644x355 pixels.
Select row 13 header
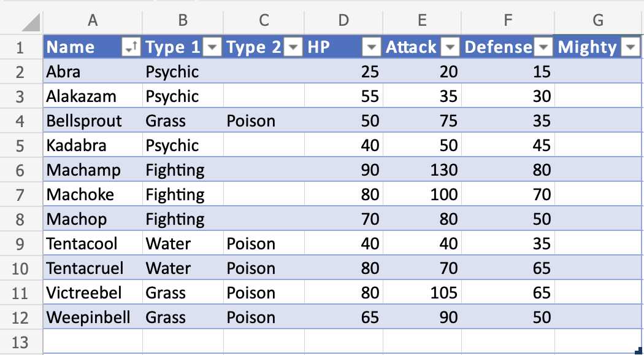[20, 342]
